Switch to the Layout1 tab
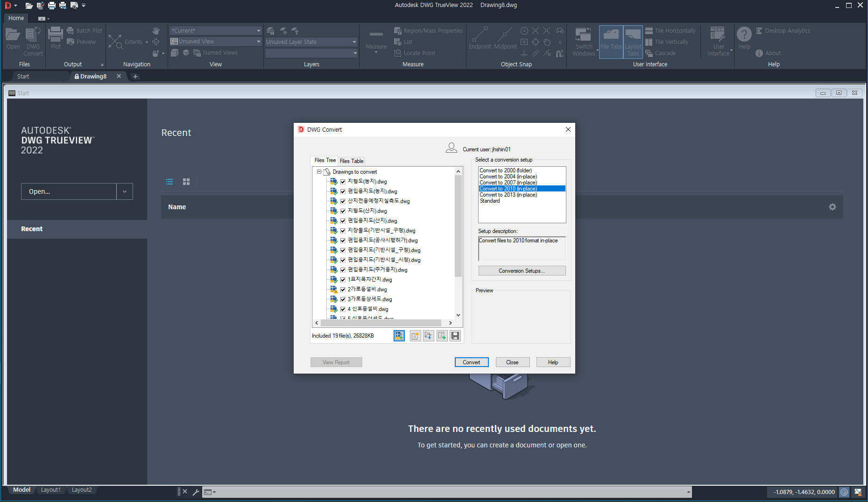 click(51, 490)
